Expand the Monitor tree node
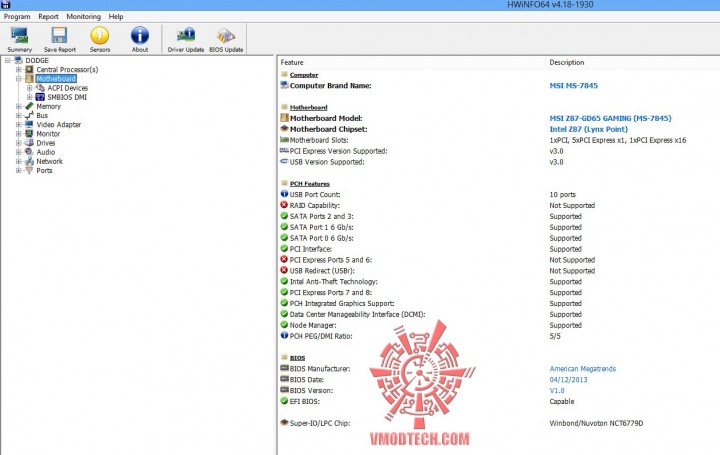 point(19,134)
